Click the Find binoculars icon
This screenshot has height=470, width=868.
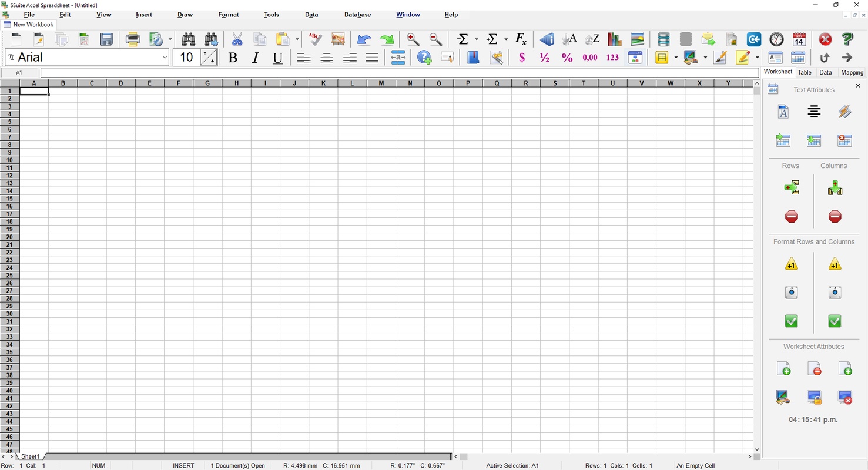pos(189,39)
